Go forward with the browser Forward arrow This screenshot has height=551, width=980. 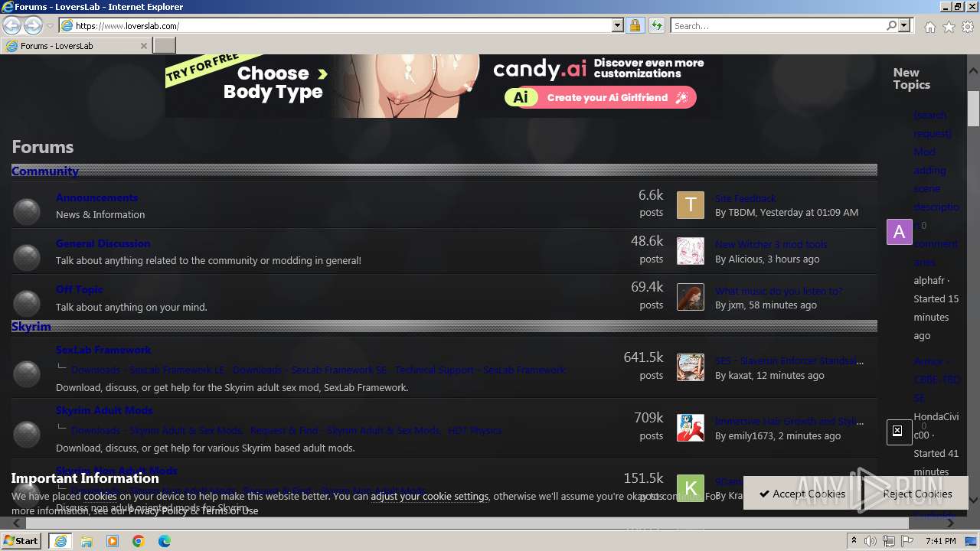coord(33,25)
